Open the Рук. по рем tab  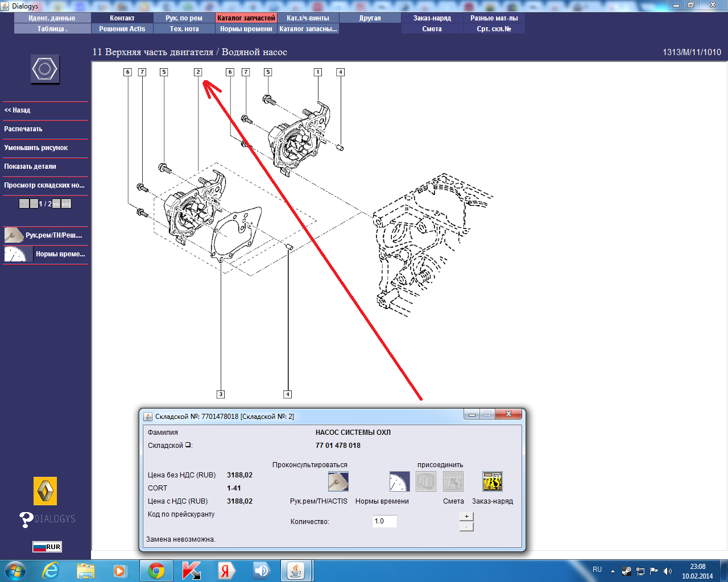coord(184,18)
